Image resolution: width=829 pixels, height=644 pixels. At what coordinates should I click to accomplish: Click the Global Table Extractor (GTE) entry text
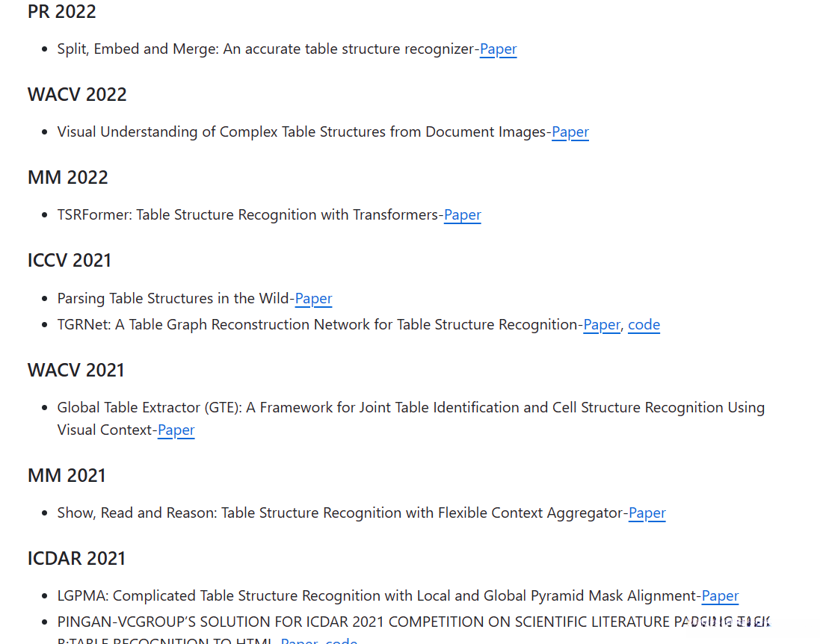pos(410,408)
